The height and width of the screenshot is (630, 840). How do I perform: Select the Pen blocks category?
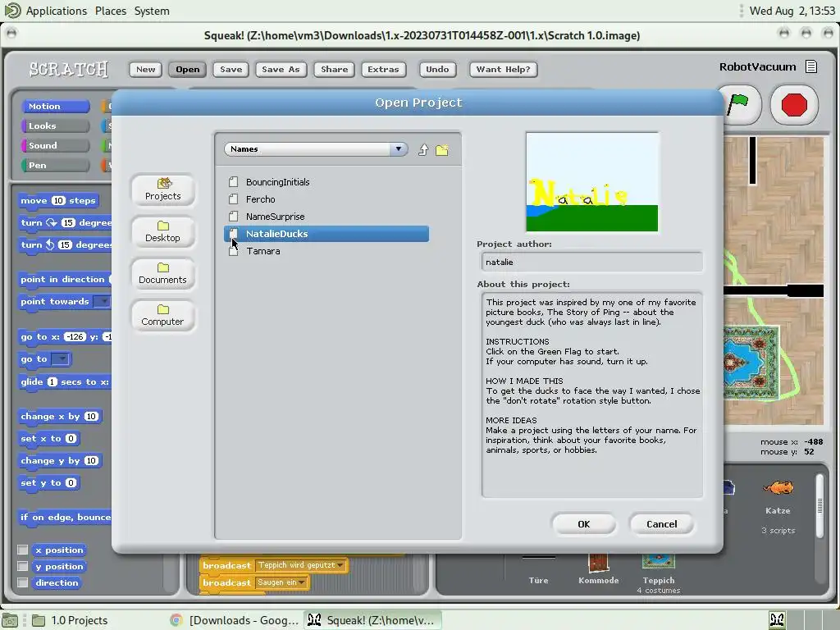click(x=55, y=166)
